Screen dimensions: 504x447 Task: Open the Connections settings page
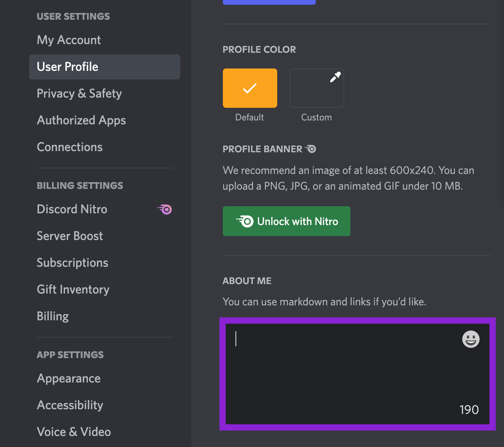click(x=70, y=147)
